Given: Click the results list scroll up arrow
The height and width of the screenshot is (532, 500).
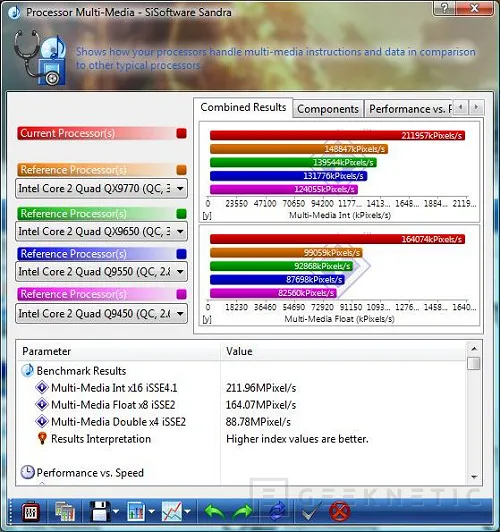Looking at the screenshot, I should pyautogui.click(x=474, y=349).
